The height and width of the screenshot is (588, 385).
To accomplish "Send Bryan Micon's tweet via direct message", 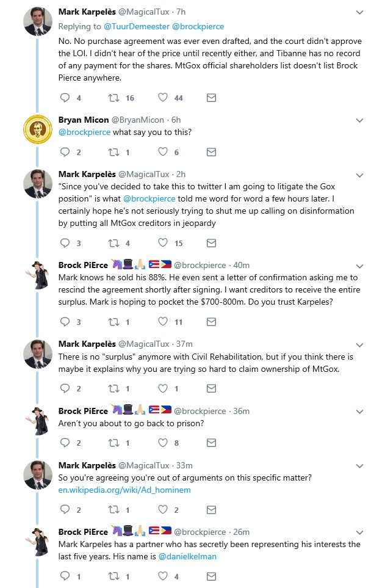I will click(212, 152).
